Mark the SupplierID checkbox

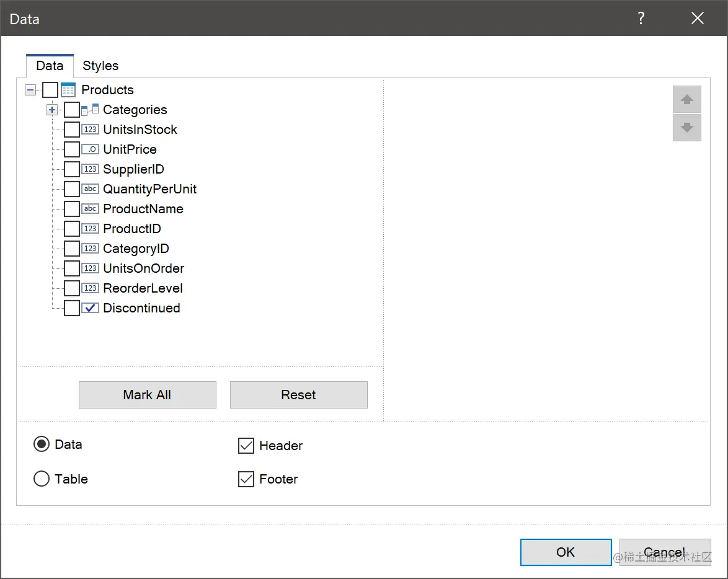(71, 169)
